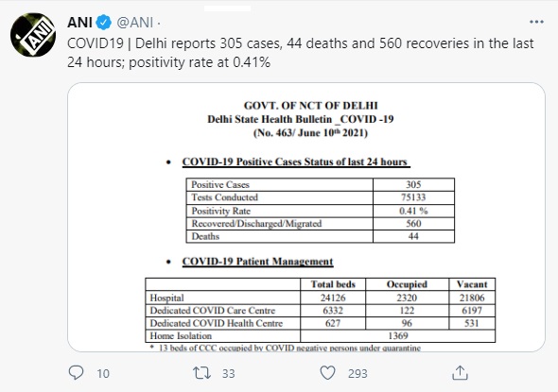Click the COVID-19 Patient Management heading
Image resolution: width=558 pixels, height=392 pixels.
coord(257,262)
